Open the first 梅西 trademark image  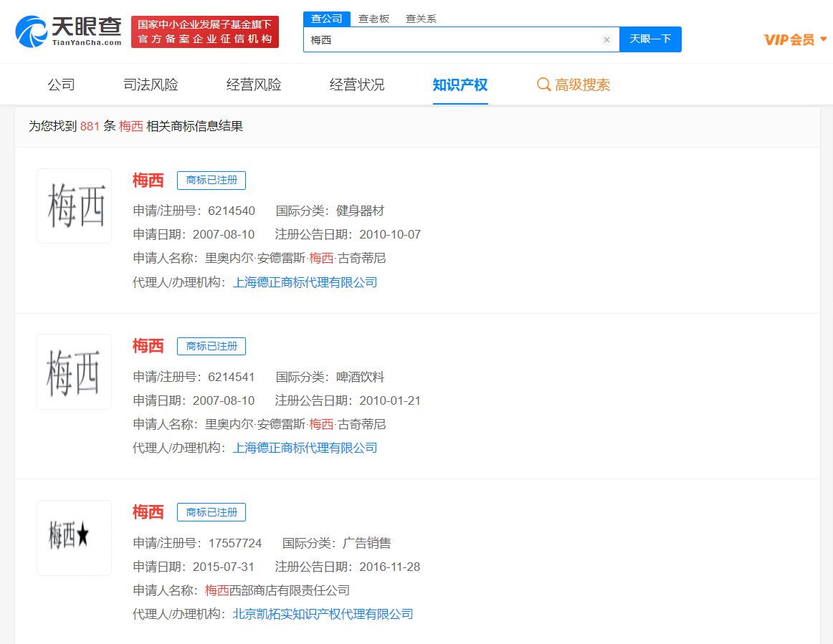click(x=74, y=206)
